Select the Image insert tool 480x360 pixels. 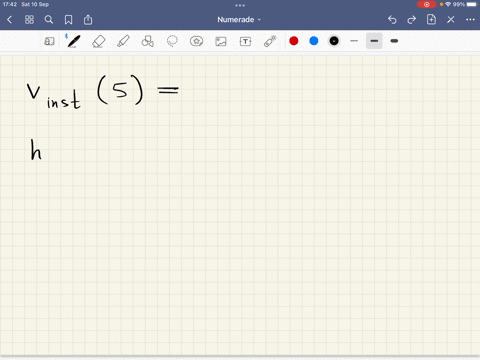[x=221, y=41]
